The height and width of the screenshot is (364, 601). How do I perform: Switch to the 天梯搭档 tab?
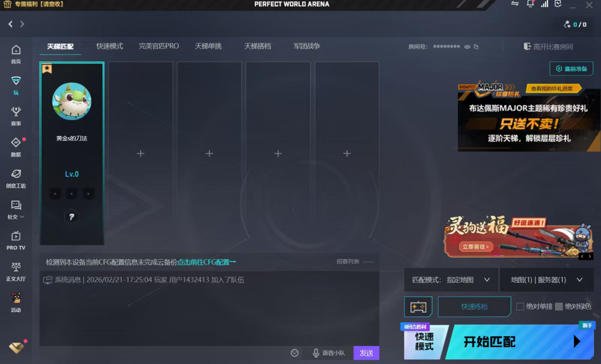pos(258,46)
